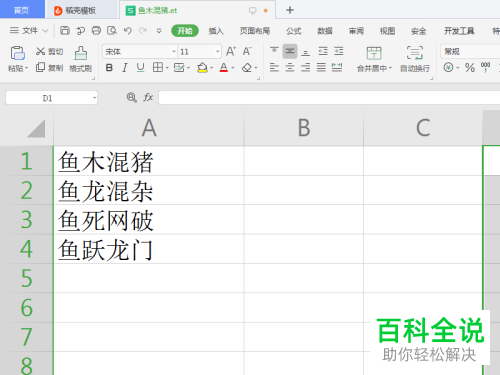Add new document tab with plus

click(290, 10)
